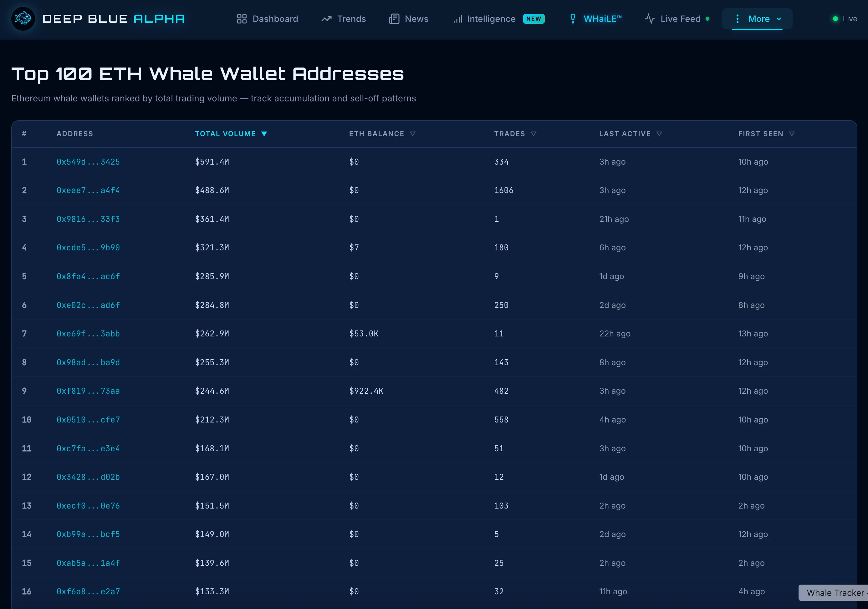Open wallet address 0x549d...3425
Screen dimensions: 868x609
pyautogui.click(x=88, y=162)
